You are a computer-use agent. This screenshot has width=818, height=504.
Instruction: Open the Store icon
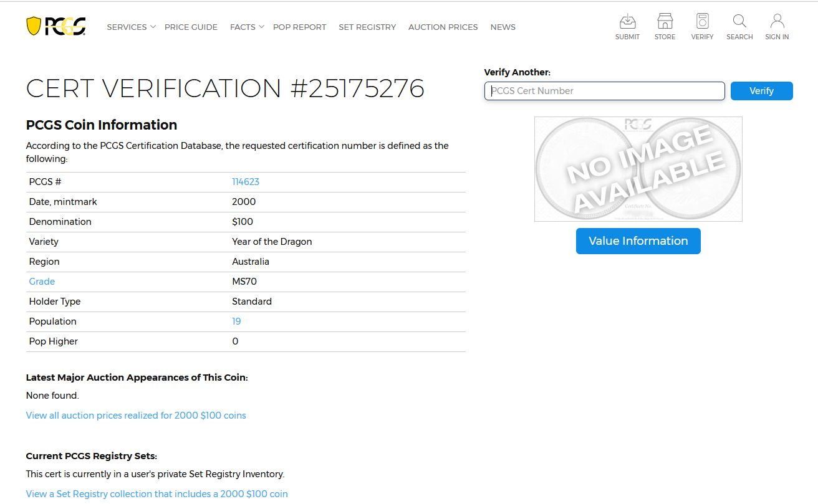point(665,22)
